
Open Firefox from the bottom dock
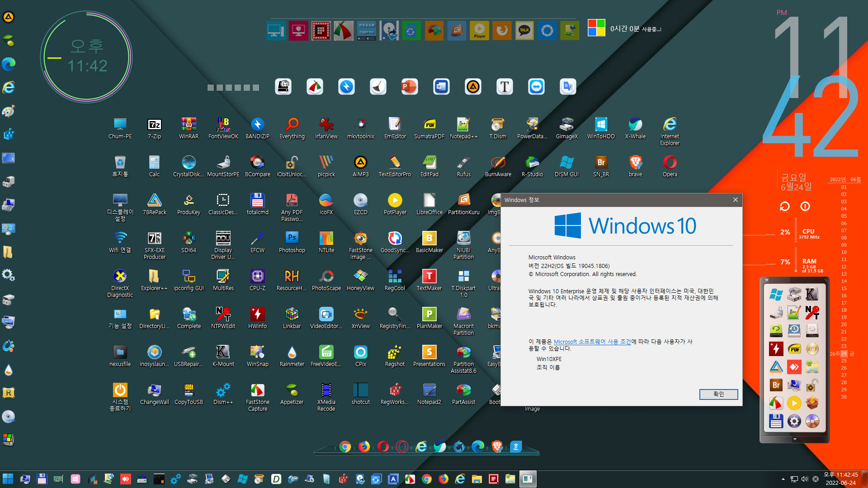(x=364, y=447)
